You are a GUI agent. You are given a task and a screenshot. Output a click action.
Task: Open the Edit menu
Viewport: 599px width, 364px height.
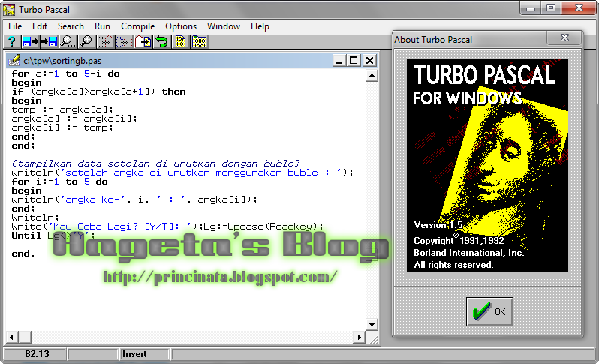(x=40, y=26)
